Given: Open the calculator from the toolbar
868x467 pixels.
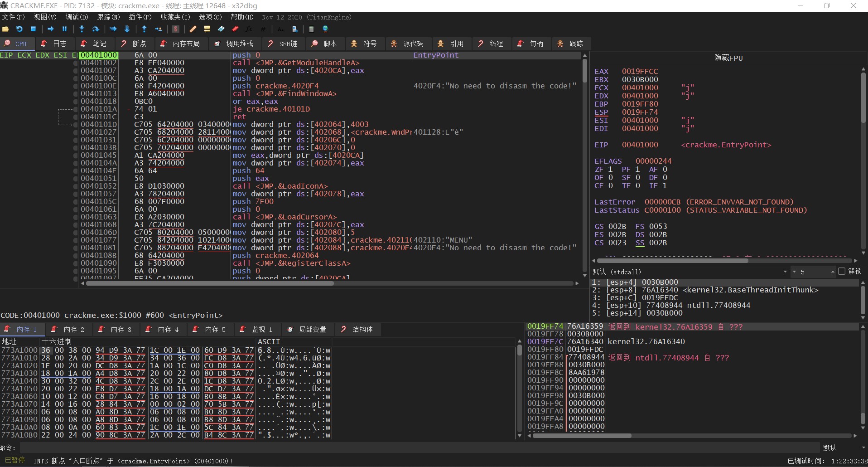Looking at the screenshot, I should [311, 29].
